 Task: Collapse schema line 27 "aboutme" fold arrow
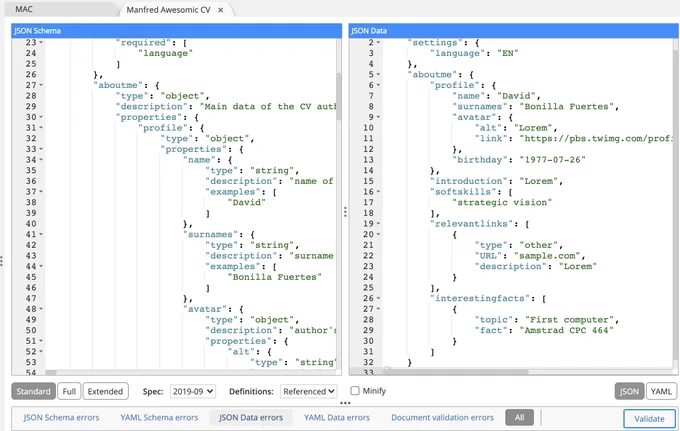pos(41,85)
